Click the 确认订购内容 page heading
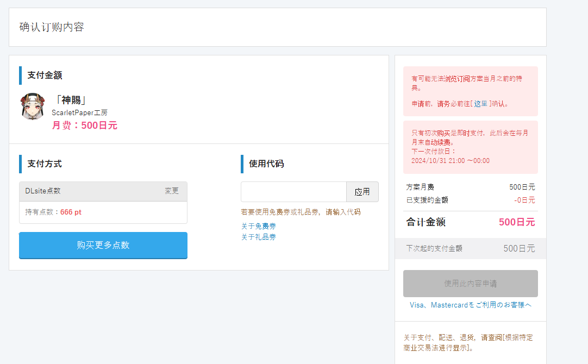This screenshot has width=588, height=364. point(52,27)
